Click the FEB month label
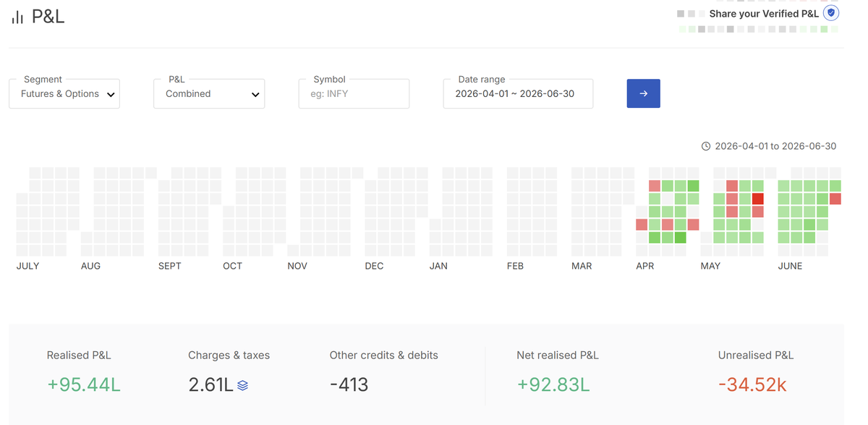Screen dimensions: 868x425 click(x=515, y=266)
